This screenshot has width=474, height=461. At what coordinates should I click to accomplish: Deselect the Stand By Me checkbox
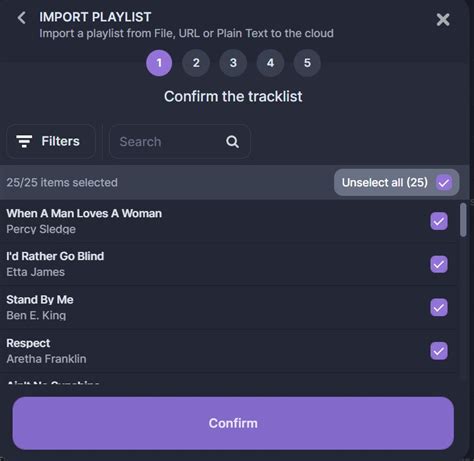pos(439,307)
